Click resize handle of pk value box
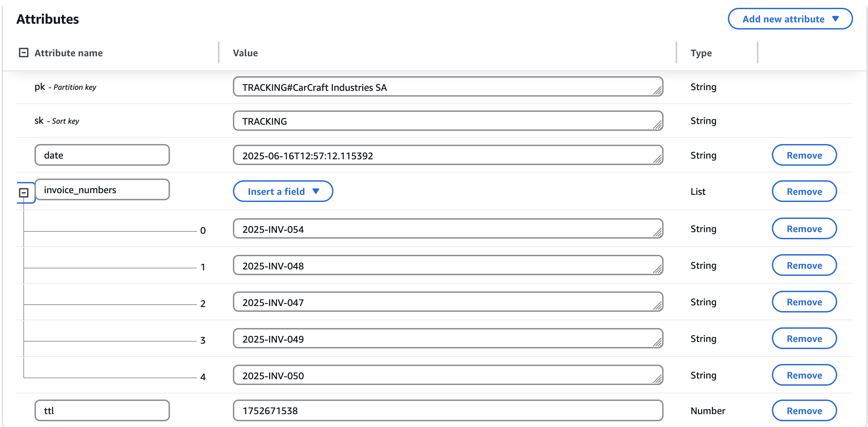The height and width of the screenshot is (427, 868). (x=657, y=91)
